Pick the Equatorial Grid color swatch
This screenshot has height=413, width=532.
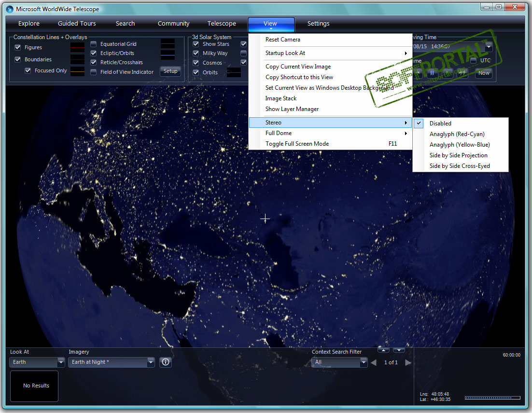(168, 43)
